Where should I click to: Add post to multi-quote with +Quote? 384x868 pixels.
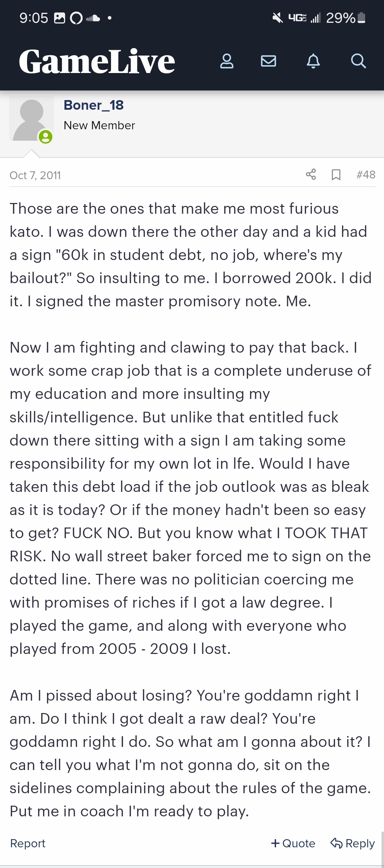293,843
